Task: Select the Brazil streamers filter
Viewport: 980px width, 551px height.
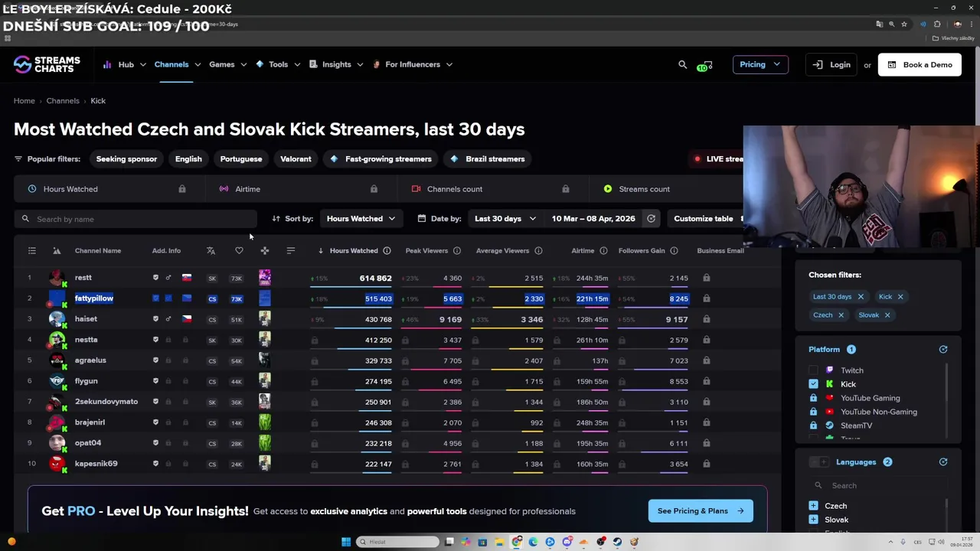Action: coord(487,159)
